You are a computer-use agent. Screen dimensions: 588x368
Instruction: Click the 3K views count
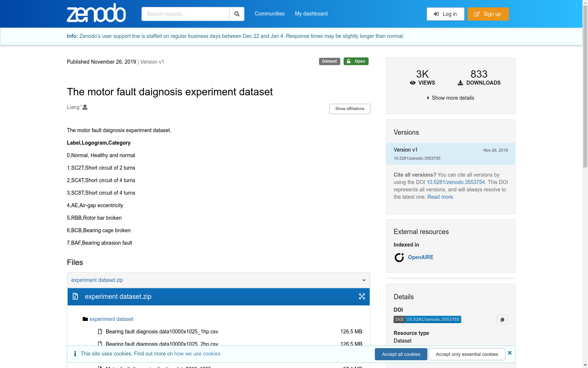(x=422, y=74)
